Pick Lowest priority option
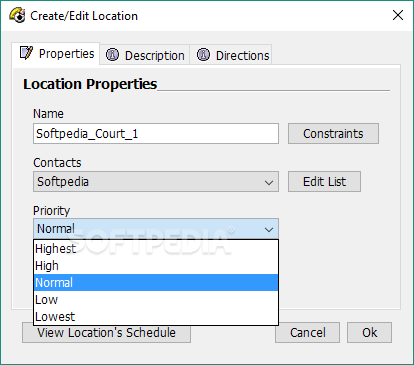 click(156, 317)
